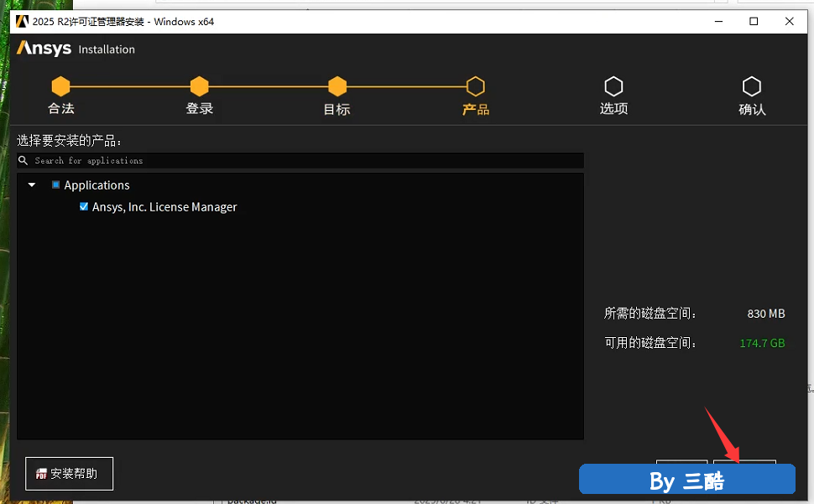Image resolution: width=814 pixels, height=504 pixels.
Task: Uncheck Ansys, Inc. License Manager checkbox
Action: tap(84, 206)
